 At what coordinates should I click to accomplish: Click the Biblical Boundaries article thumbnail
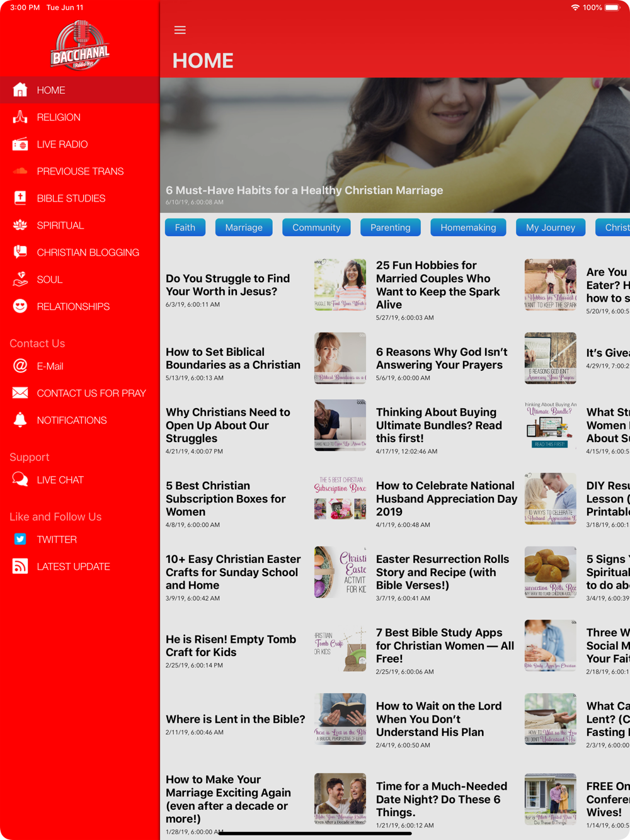coord(340,358)
